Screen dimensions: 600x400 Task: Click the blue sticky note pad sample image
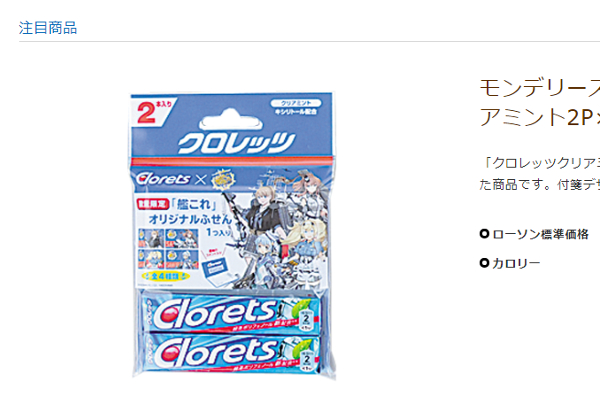(215, 266)
